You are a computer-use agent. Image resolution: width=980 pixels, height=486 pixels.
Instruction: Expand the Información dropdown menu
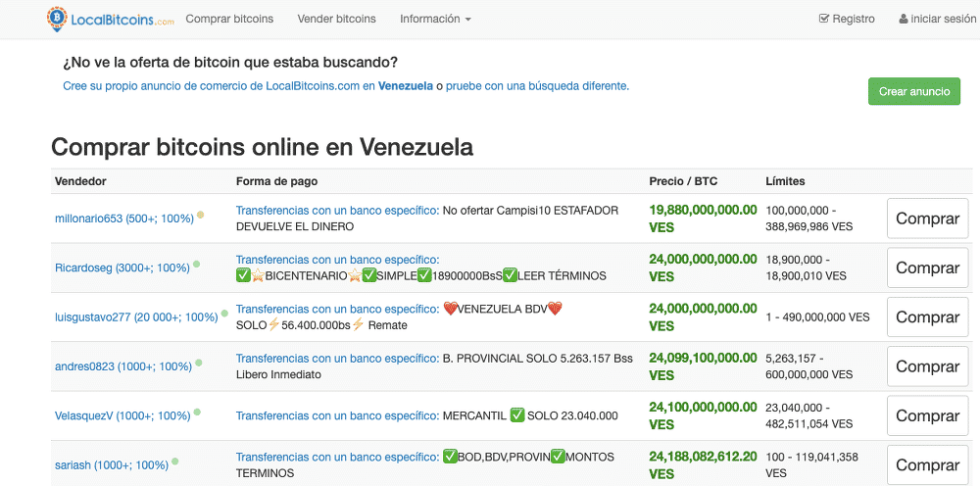(x=435, y=19)
